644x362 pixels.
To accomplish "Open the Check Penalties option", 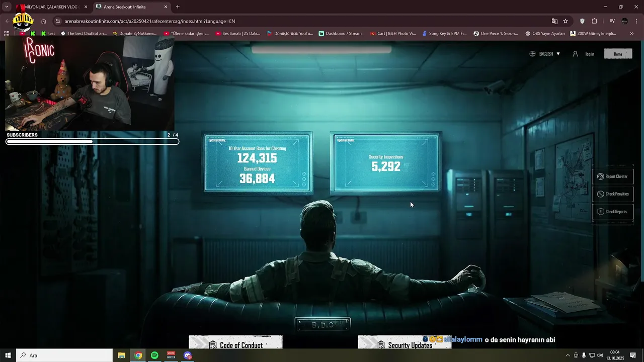I will (x=612, y=194).
